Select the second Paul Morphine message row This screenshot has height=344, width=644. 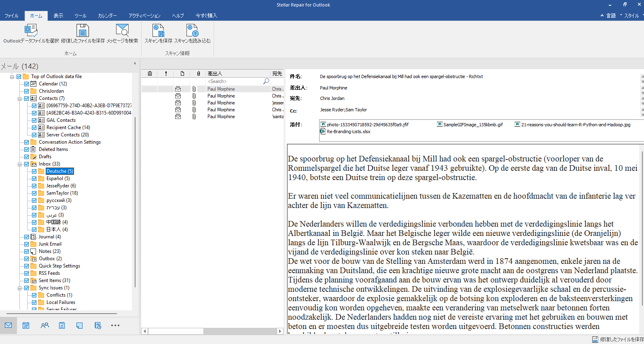(x=212, y=96)
